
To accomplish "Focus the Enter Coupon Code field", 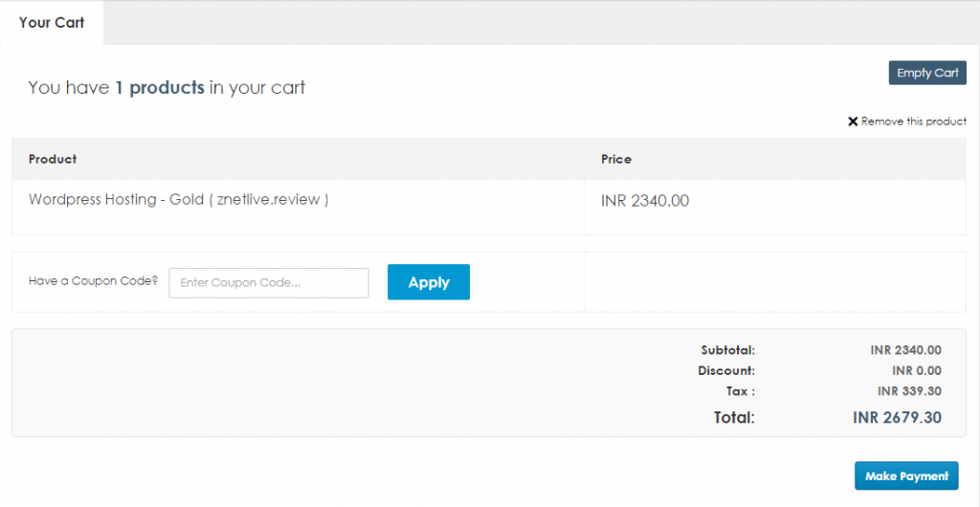I will (268, 283).
